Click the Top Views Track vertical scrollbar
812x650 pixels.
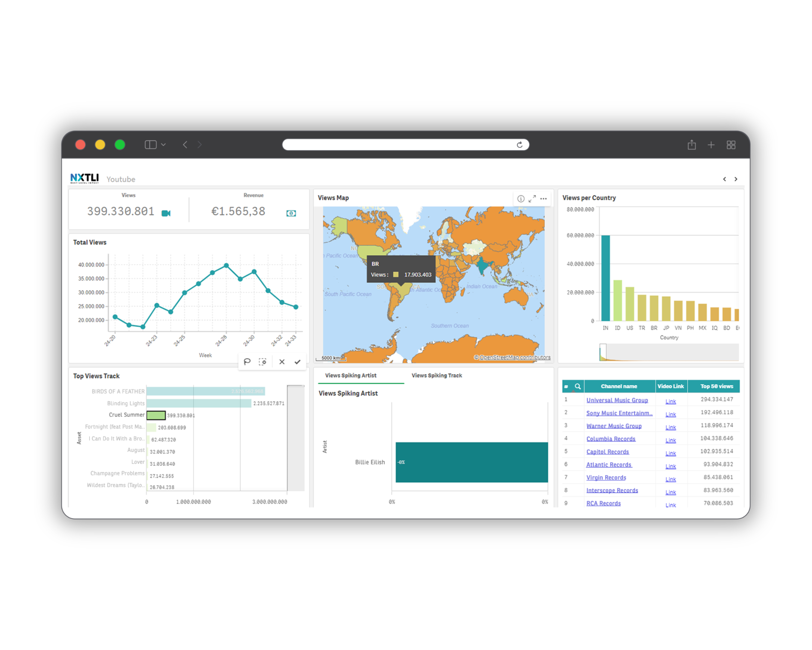point(296,438)
